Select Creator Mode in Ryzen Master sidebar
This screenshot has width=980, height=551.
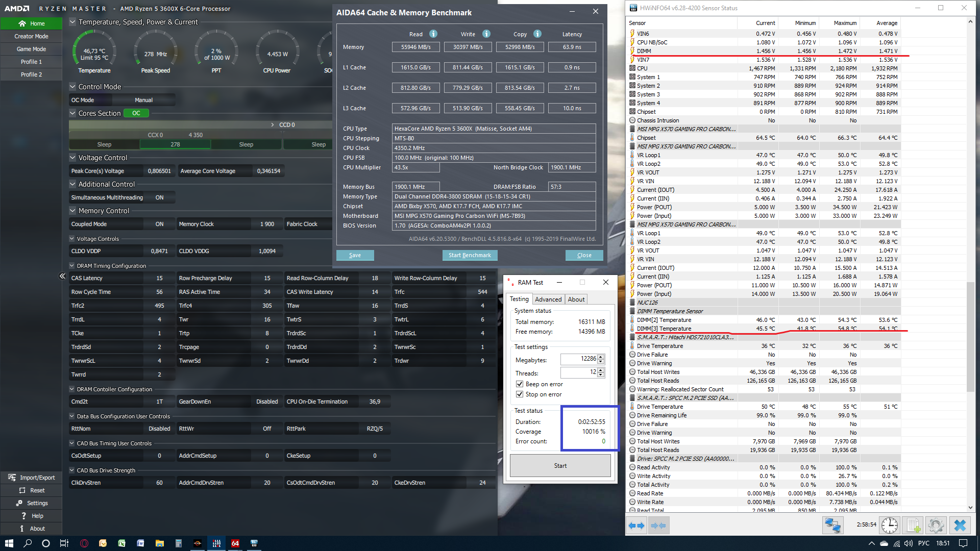tap(31, 36)
